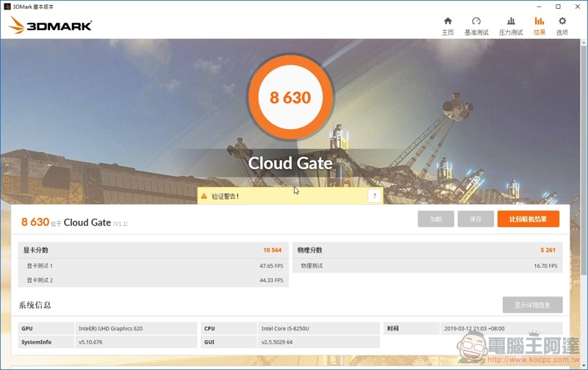Click the SystemInfo label cell
The image size is (588, 370).
[46, 342]
